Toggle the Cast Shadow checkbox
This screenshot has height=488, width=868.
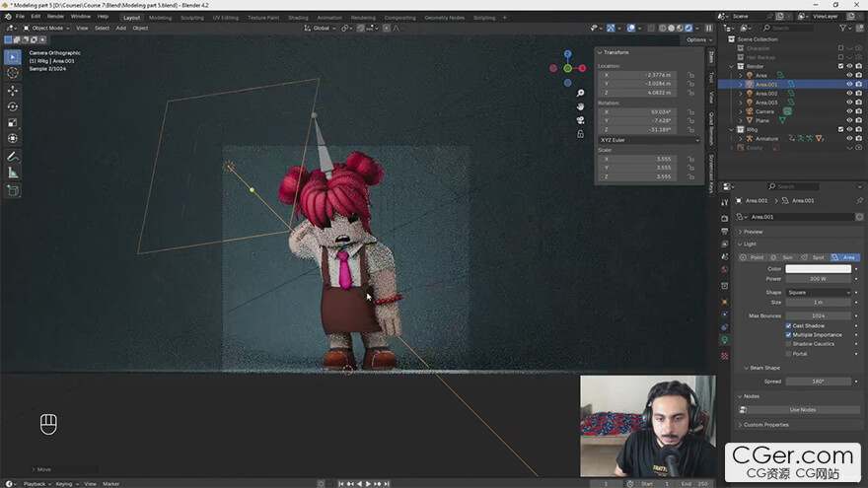click(788, 326)
